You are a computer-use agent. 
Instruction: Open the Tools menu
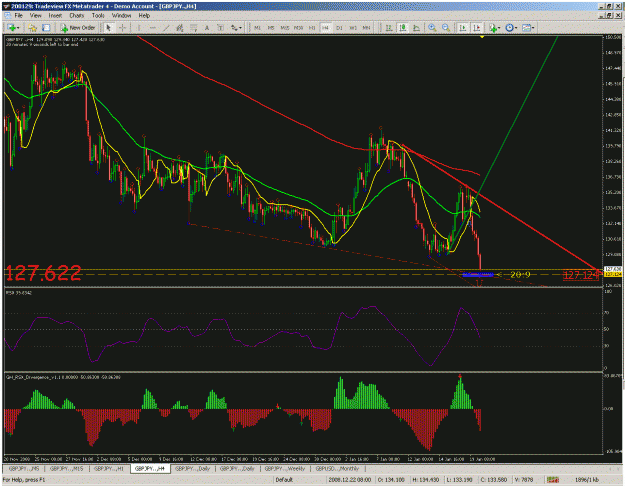point(98,16)
